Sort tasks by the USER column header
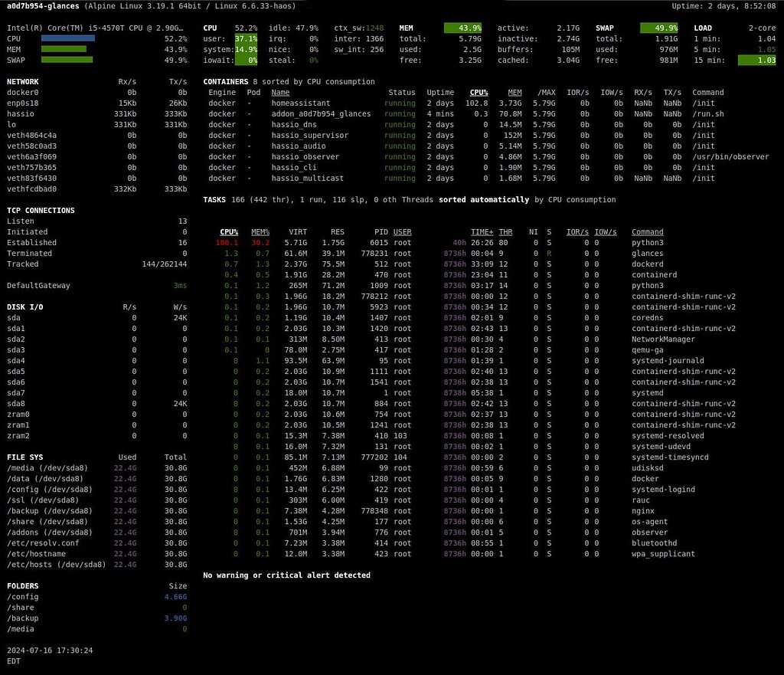The width and height of the screenshot is (784, 675). coord(404,231)
